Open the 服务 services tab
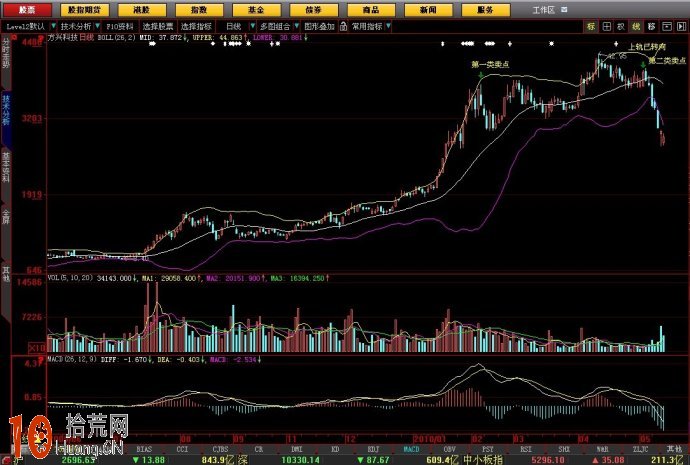The height and width of the screenshot is (465, 690). coord(486,9)
